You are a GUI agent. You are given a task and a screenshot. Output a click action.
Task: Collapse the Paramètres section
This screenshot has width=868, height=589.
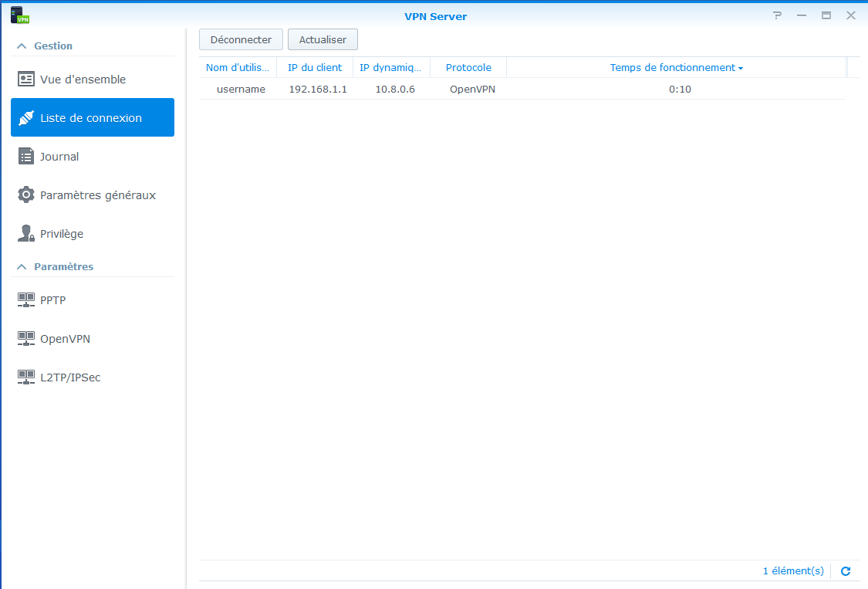tap(22, 267)
